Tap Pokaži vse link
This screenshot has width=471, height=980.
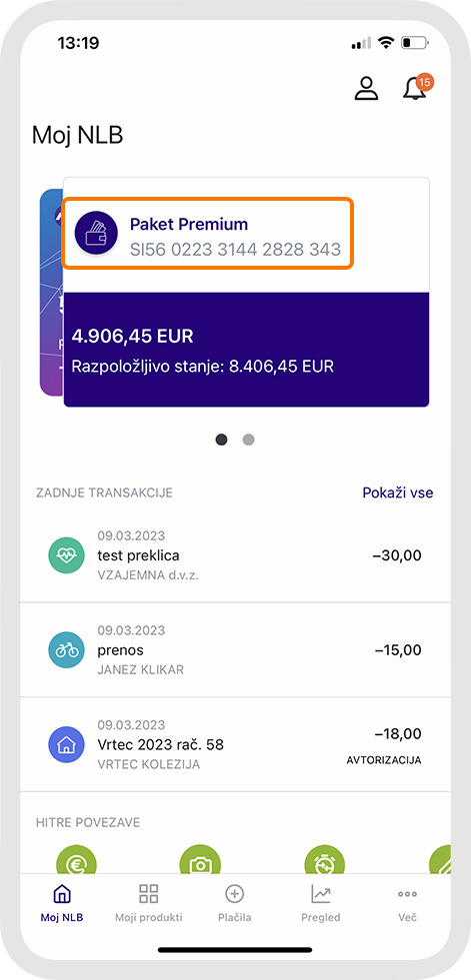tap(398, 492)
